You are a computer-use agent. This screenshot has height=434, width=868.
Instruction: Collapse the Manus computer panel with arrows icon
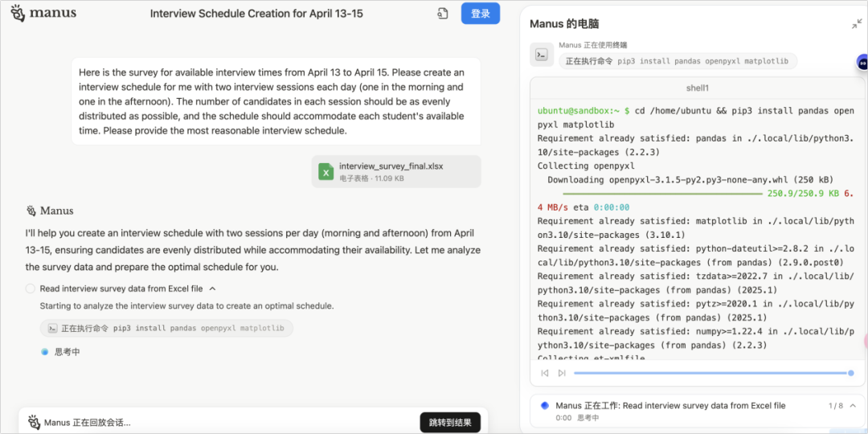857,24
